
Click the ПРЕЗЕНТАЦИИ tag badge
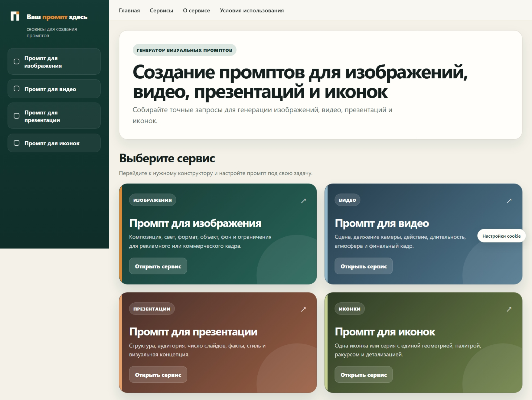152,309
